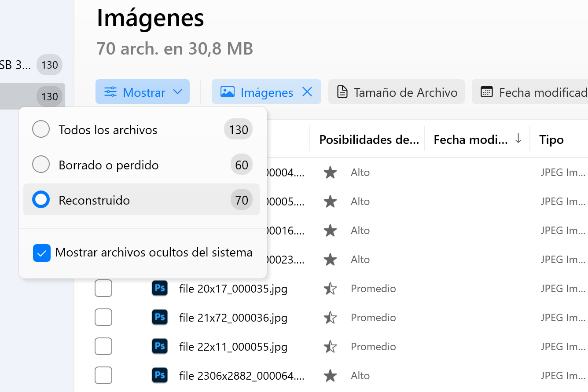Image resolution: width=588 pixels, height=392 pixels.
Task: Click the full star in the 00005 row
Action: pos(330,201)
